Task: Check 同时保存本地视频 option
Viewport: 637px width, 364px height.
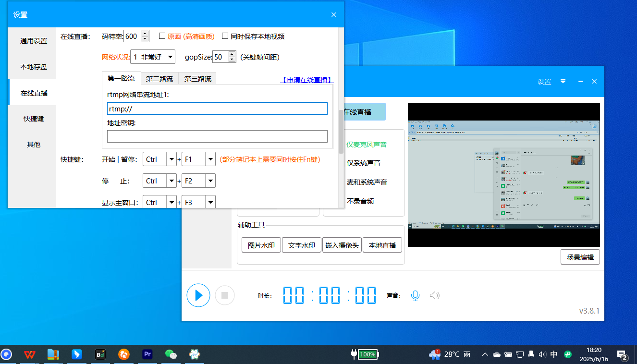Action: tap(225, 36)
